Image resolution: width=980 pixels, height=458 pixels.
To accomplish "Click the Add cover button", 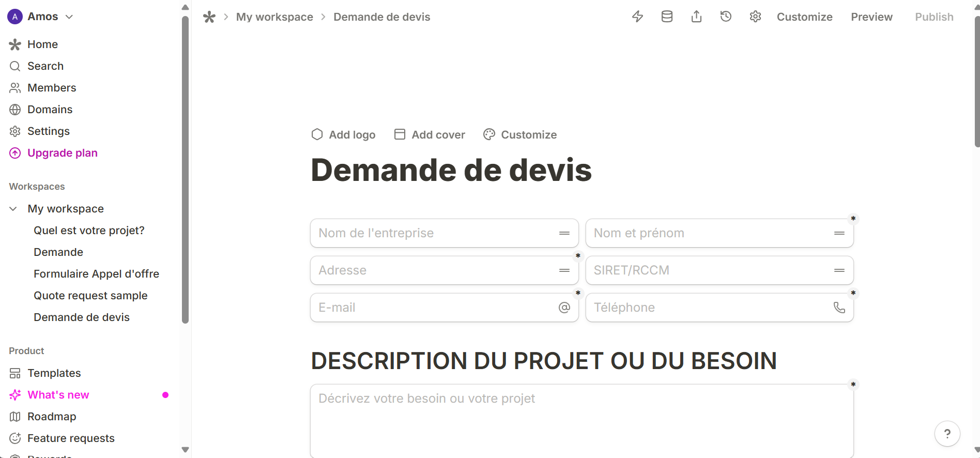I will 430,134.
